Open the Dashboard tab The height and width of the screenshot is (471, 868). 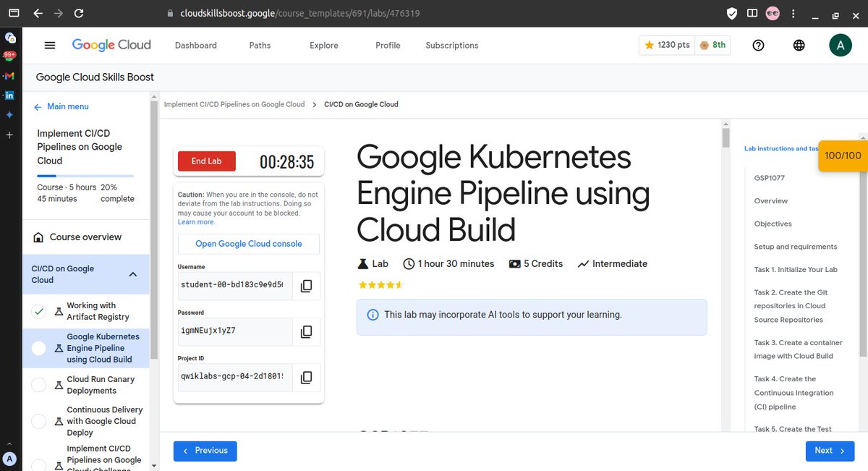(196, 45)
